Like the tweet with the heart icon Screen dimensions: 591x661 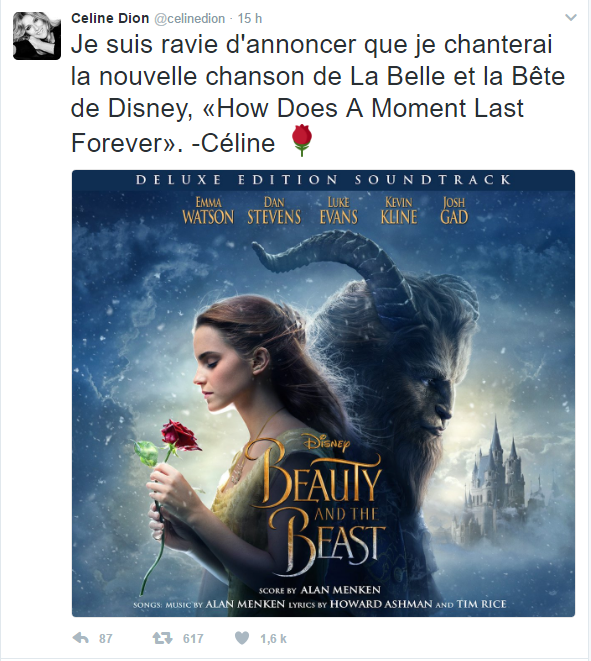[242, 638]
